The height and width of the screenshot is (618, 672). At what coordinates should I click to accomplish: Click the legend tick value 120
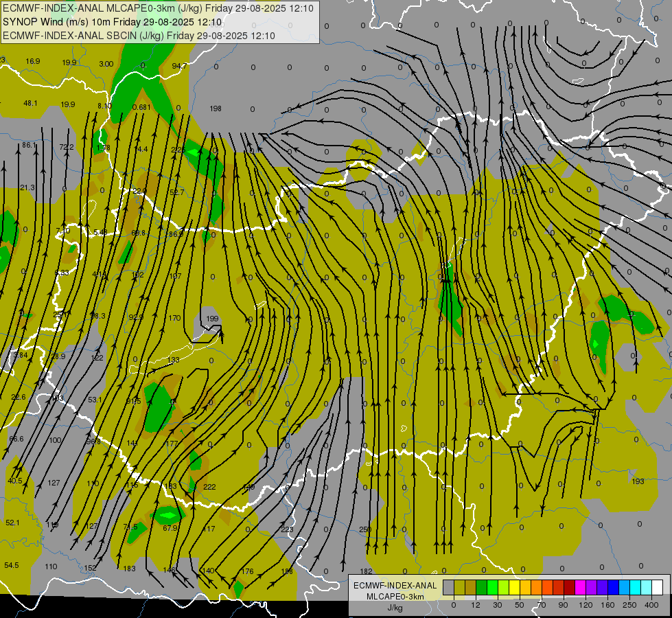click(x=586, y=605)
